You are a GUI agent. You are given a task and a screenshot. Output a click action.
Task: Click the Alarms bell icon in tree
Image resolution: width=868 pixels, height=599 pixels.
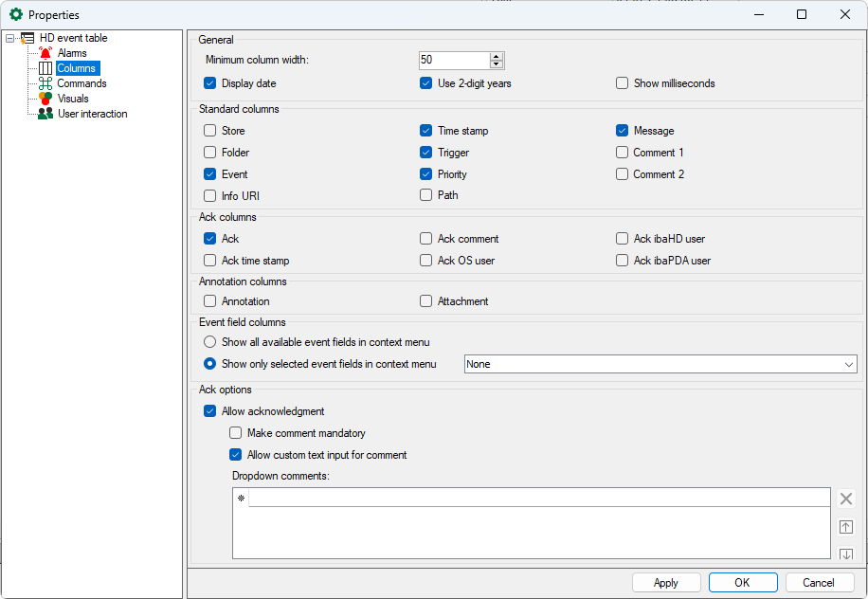click(x=45, y=53)
